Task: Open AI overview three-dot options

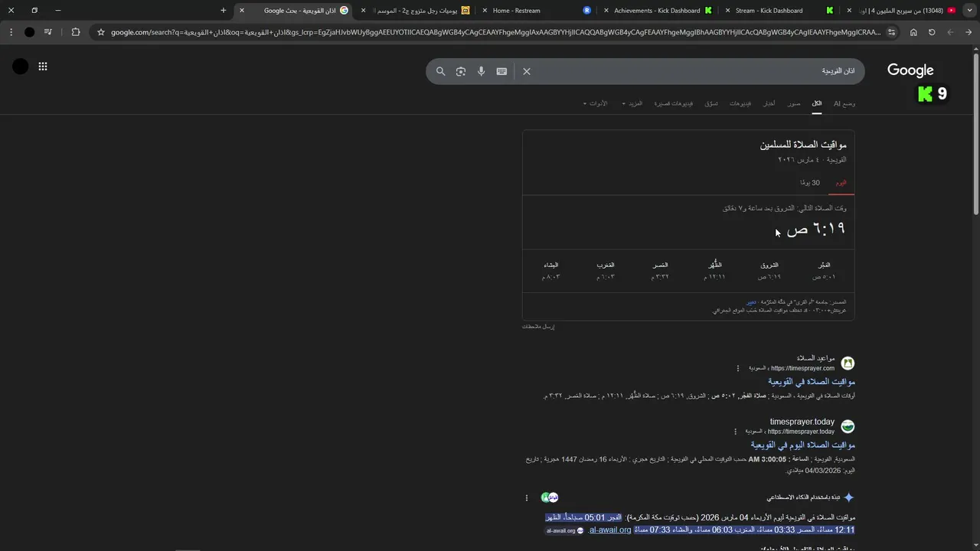Action: (x=527, y=497)
